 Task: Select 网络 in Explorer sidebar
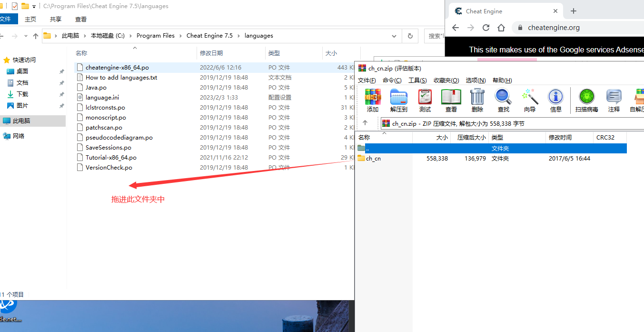click(x=19, y=136)
